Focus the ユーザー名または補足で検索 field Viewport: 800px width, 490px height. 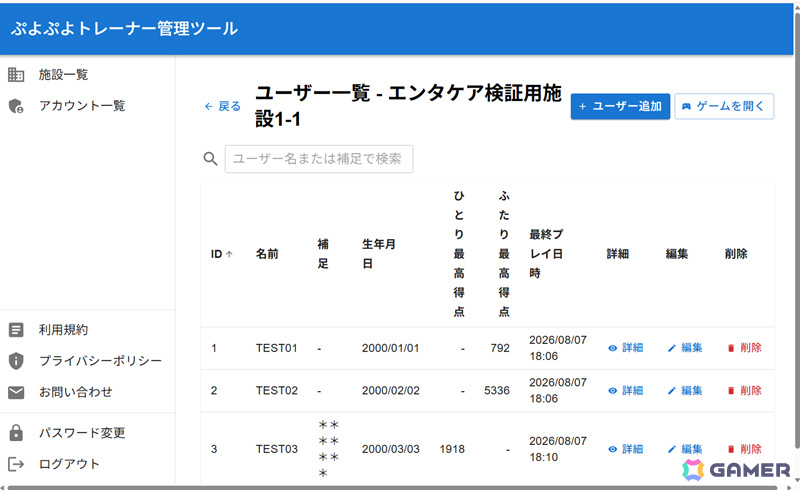click(x=319, y=159)
